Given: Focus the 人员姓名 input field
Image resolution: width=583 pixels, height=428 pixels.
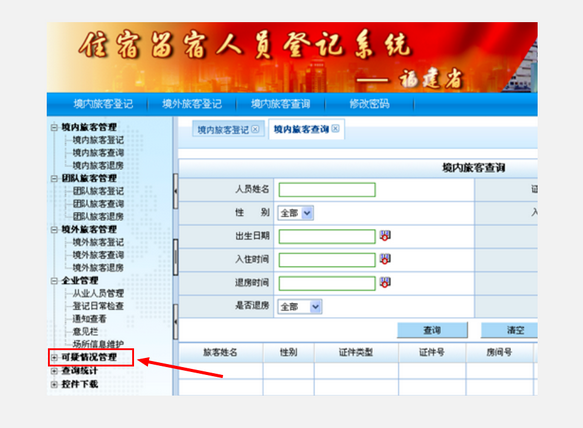Looking at the screenshot, I should point(327,190).
